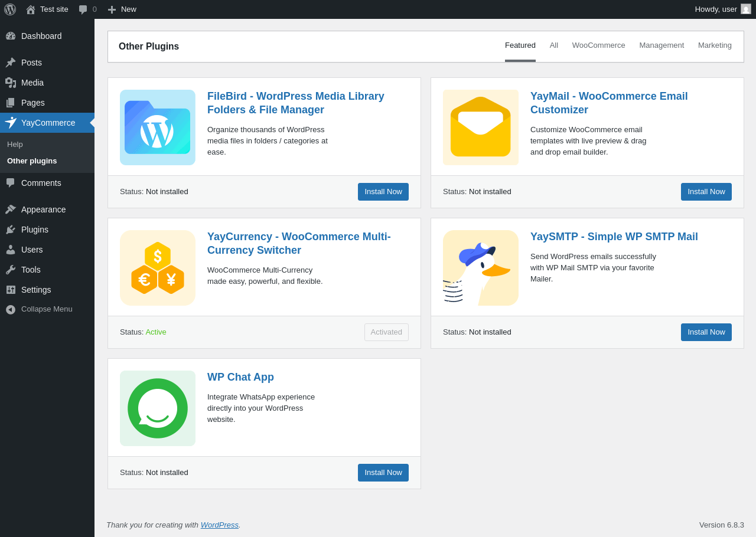
Task: Switch to the Marketing tab
Action: 715,45
